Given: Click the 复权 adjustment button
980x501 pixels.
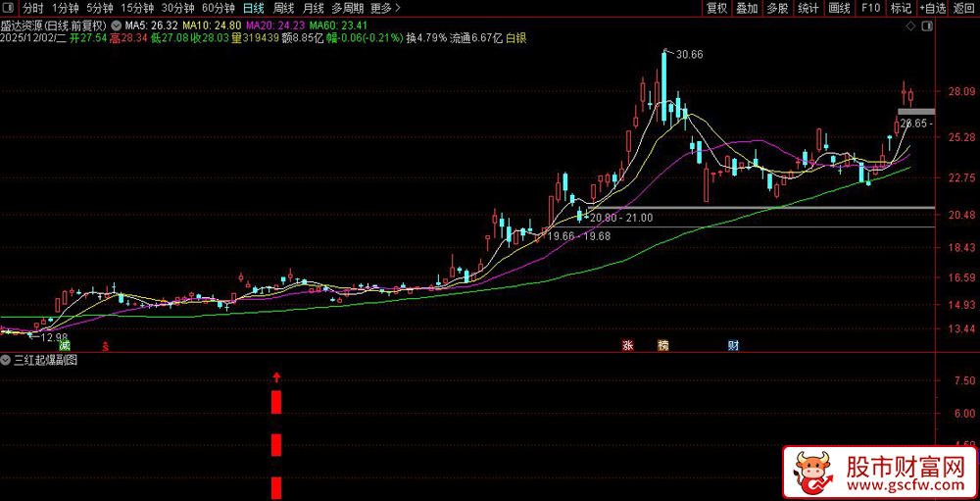Looking at the screenshot, I should pos(716,8).
